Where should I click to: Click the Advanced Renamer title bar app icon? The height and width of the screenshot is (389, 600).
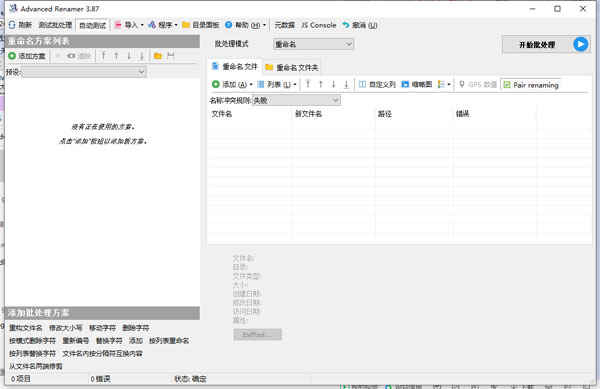click(x=13, y=8)
